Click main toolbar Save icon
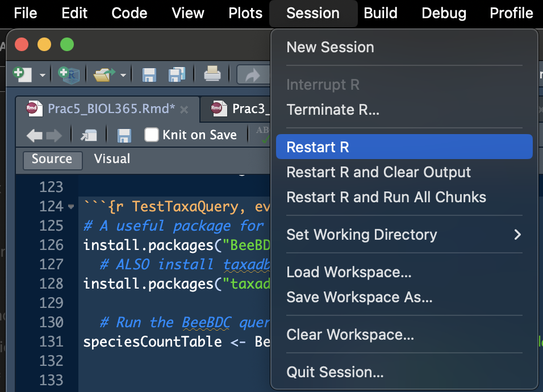 (x=149, y=75)
